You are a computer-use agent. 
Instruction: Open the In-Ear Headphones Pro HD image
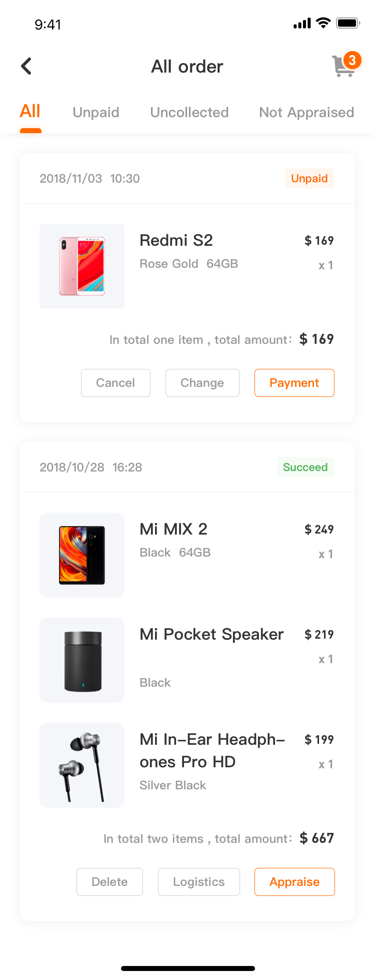82,765
